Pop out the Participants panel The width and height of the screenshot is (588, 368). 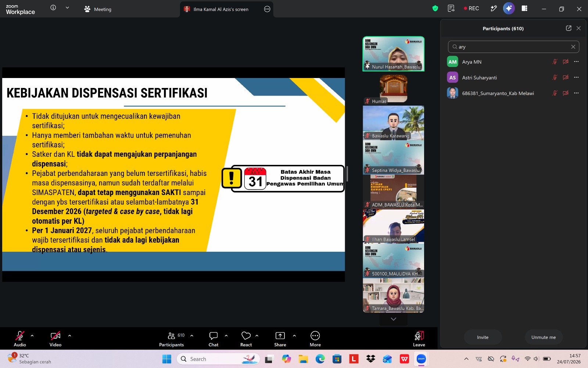click(x=569, y=28)
